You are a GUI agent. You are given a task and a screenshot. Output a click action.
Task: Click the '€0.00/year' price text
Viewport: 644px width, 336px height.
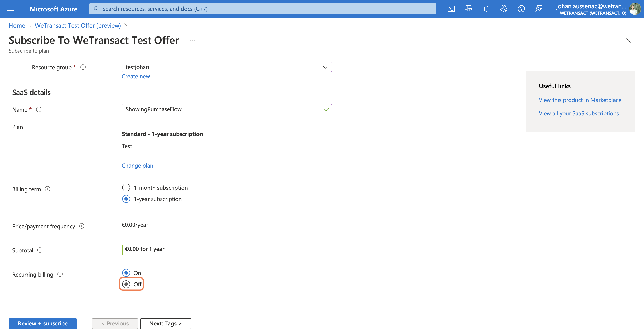tap(135, 225)
